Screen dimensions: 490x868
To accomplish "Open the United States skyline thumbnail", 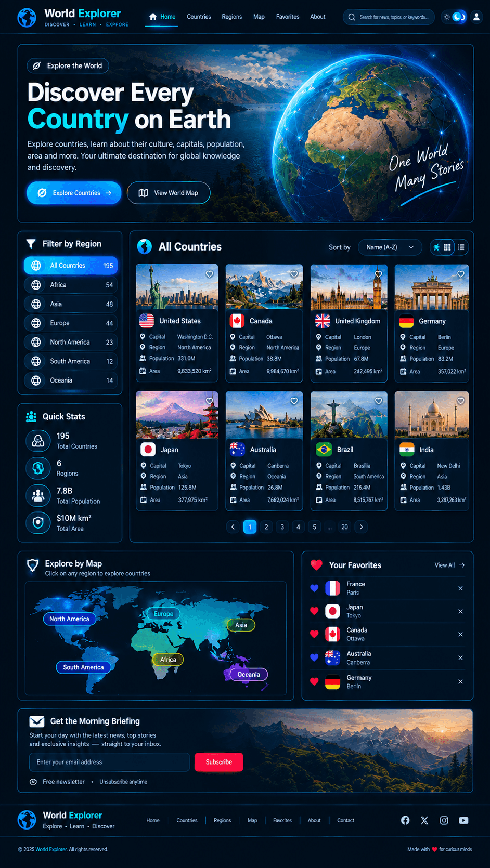I will 177,287.
